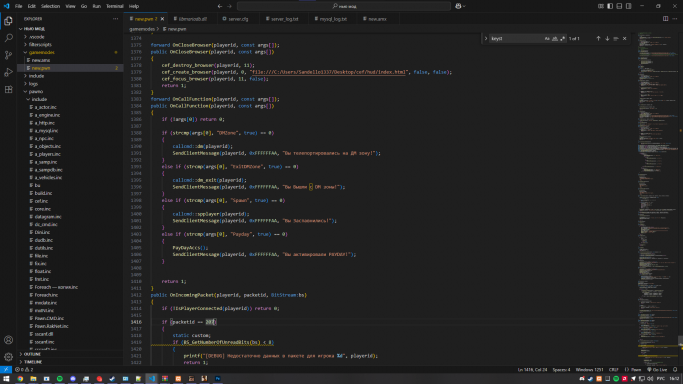This screenshot has height=384, width=683.
Task: Open Explorer views and more actions ellipsis
Action: point(115,19)
